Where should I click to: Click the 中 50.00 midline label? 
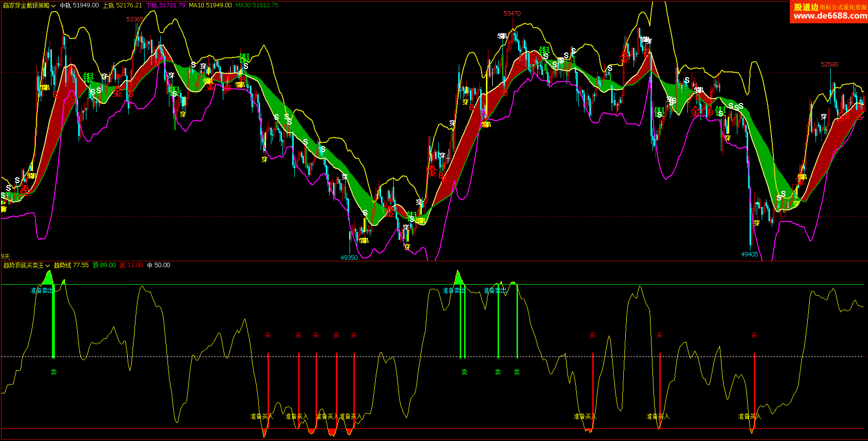[158, 265]
